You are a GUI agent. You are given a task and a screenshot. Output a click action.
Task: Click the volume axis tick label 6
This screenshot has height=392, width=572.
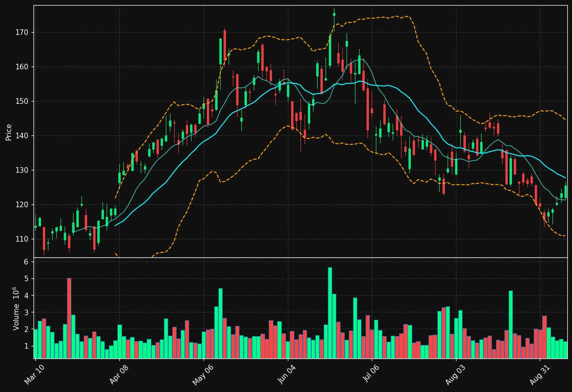(x=27, y=262)
